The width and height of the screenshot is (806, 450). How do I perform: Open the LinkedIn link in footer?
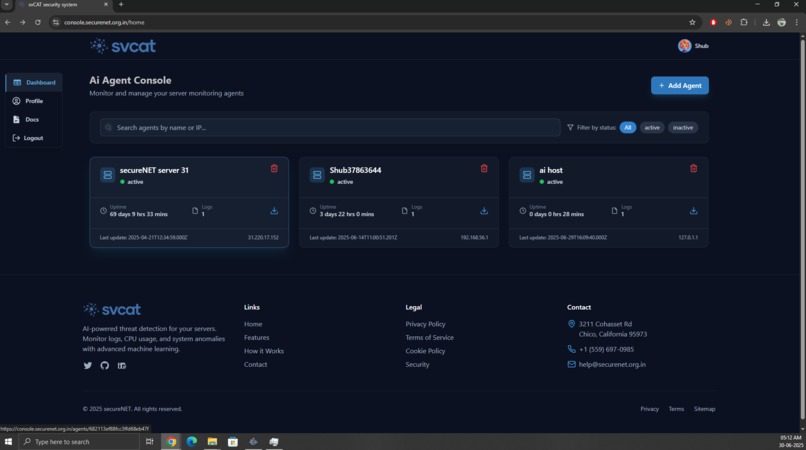coord(122,366)
